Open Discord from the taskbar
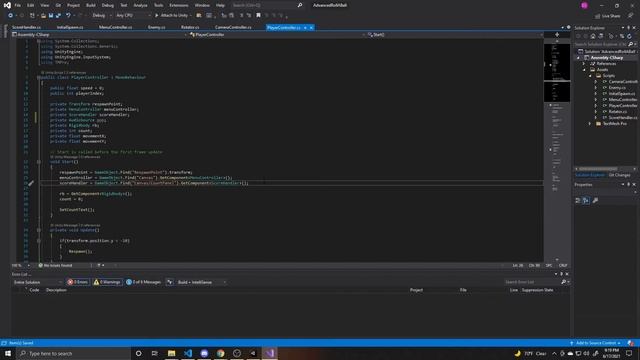The height and width of the screenshot is (360, 640). pos(204,353)
